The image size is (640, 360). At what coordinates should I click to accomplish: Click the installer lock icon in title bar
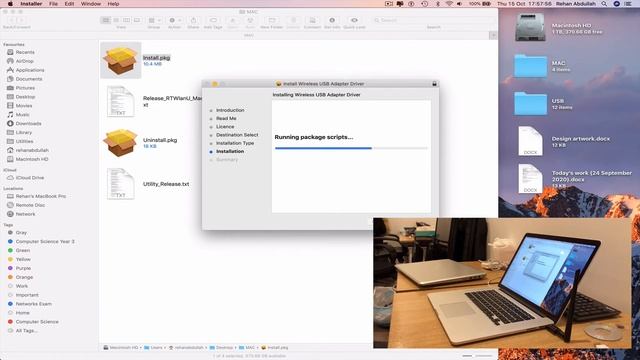coord(434,84)
